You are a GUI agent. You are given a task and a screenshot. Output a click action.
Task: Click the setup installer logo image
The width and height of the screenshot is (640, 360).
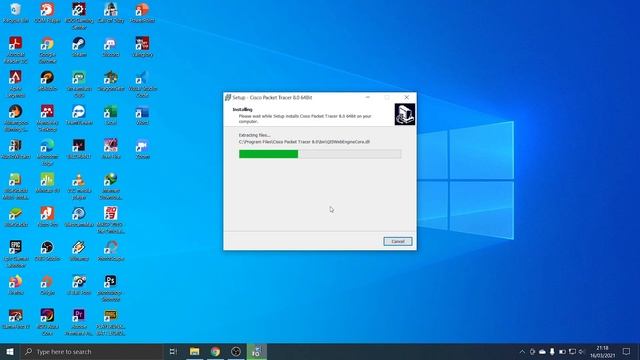coord(404,114)
